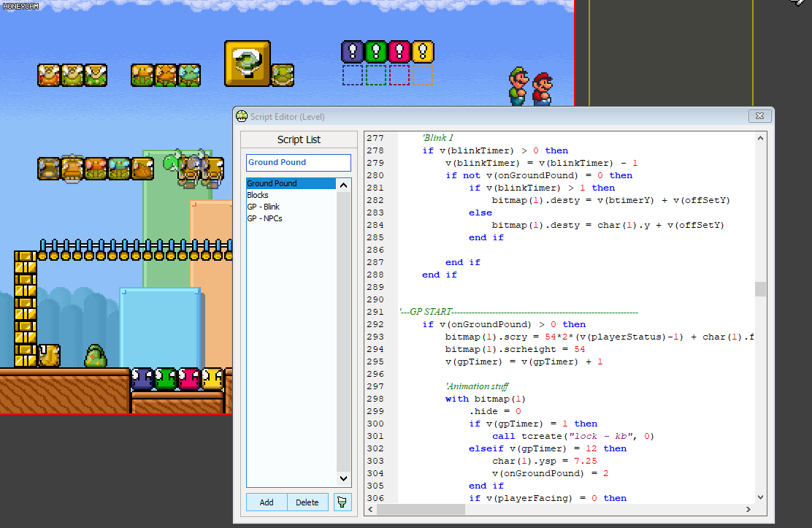This screenshot has height=528, width=812.
Task: Click the 'Blink 1 comment on line 277
Action: (437, 138)
